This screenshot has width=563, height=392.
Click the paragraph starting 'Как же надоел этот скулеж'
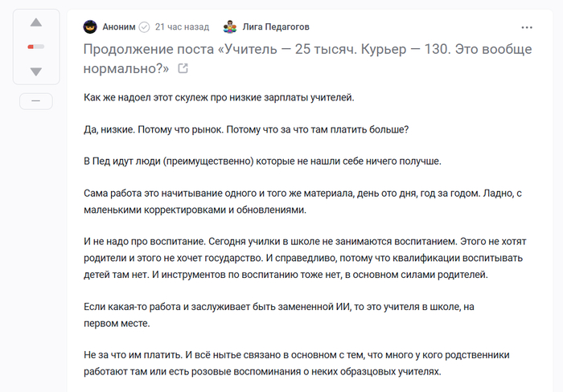coord(219,97)
